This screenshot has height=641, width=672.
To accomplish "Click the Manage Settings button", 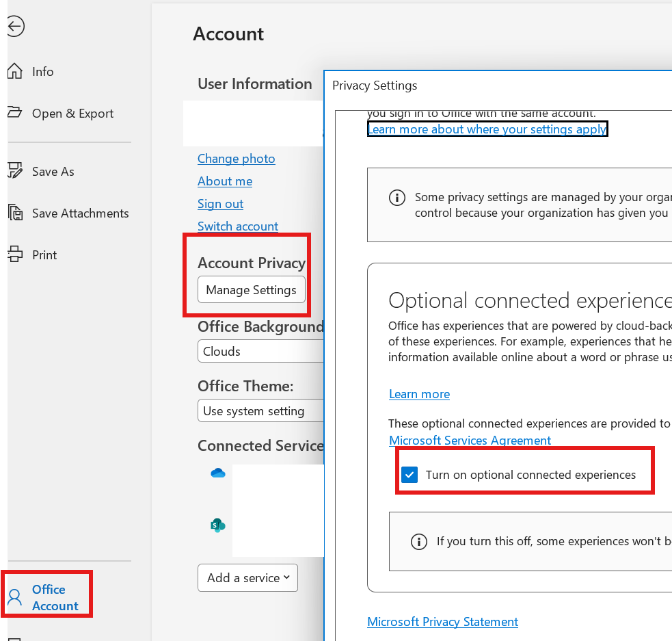I will (251, 290).
